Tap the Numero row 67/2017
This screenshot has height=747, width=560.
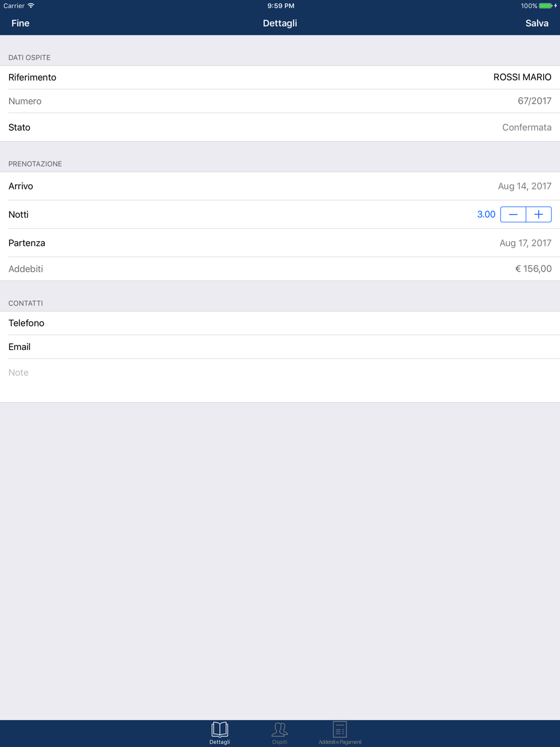(280, 101)
